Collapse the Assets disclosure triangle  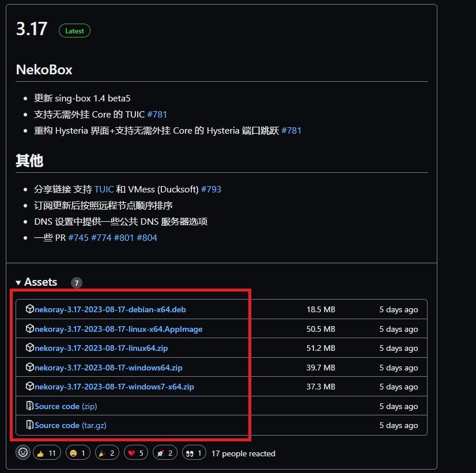click(x=18, y=282)
